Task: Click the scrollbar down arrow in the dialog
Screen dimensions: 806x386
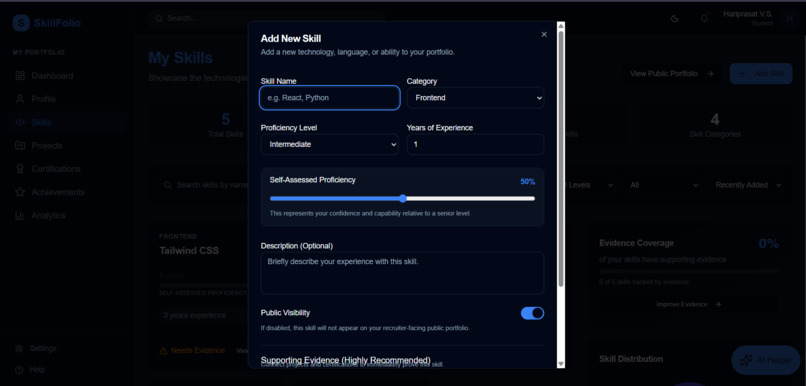Action: [x=561, y=364]
